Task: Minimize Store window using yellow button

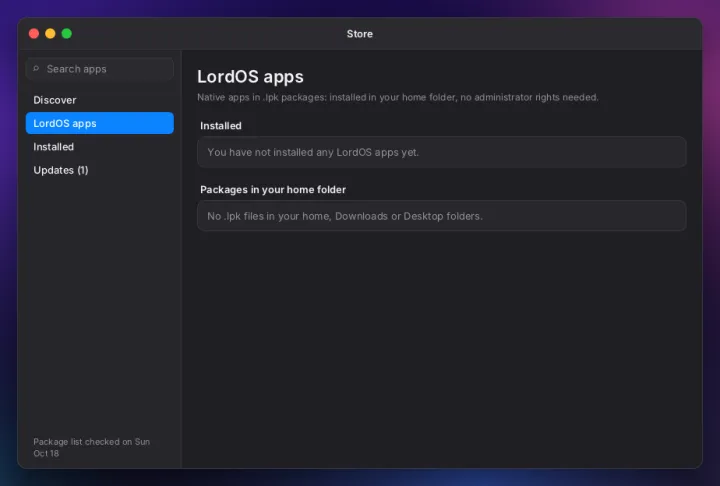Action: (x=51, y=34)
